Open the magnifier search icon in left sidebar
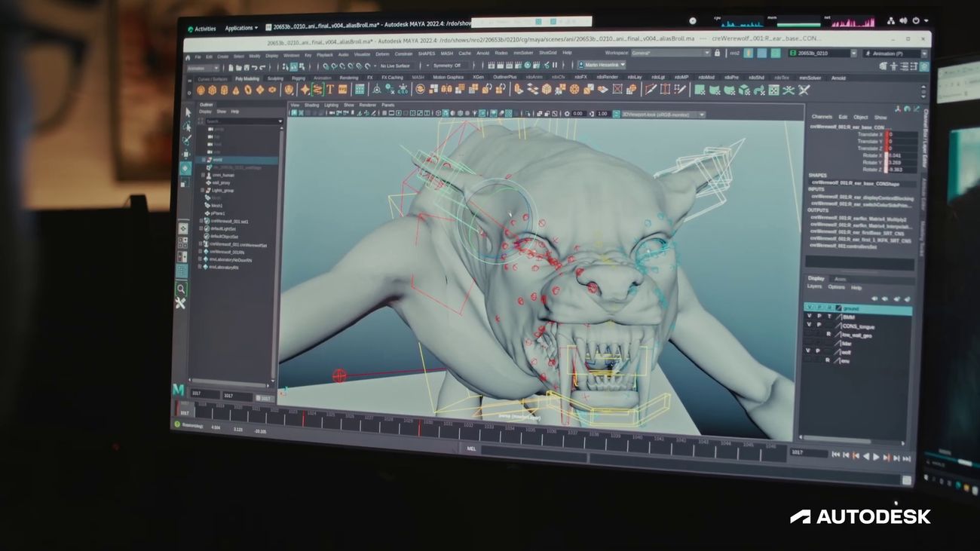Image resolution: width=980 pixels, height=551 pixels. (182, 288)
